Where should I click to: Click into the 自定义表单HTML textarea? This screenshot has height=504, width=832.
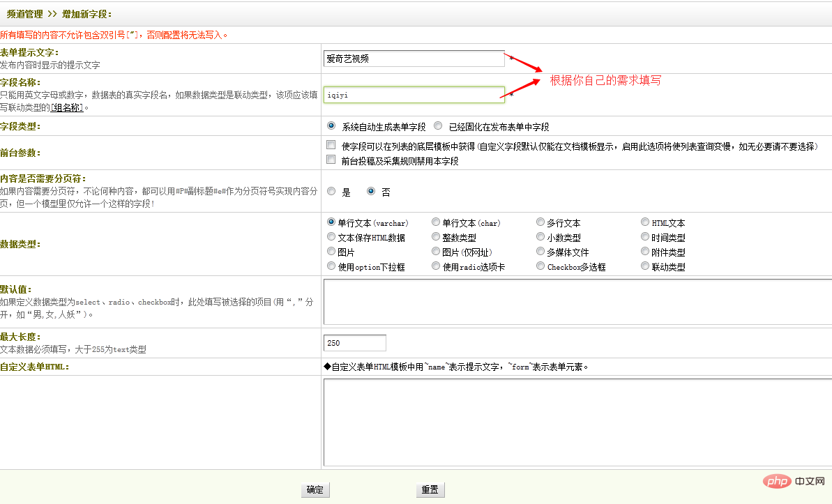pyautogui.click(x=577, y=422)
